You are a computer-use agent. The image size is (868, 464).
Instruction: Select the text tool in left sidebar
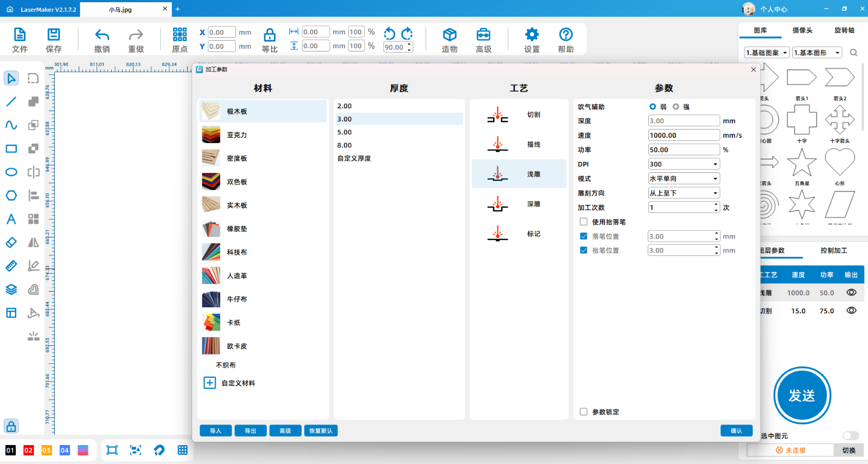pos(11,219)
